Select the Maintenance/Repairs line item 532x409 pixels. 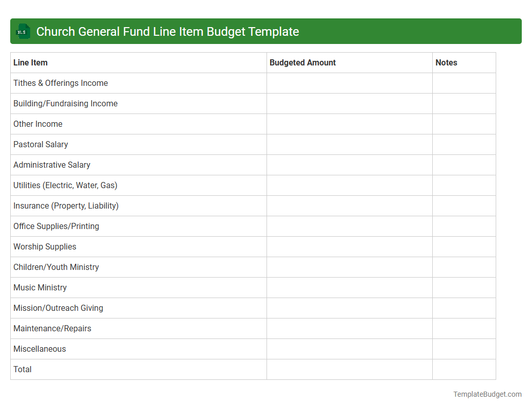pyautogui.click(x=52, y=328)
